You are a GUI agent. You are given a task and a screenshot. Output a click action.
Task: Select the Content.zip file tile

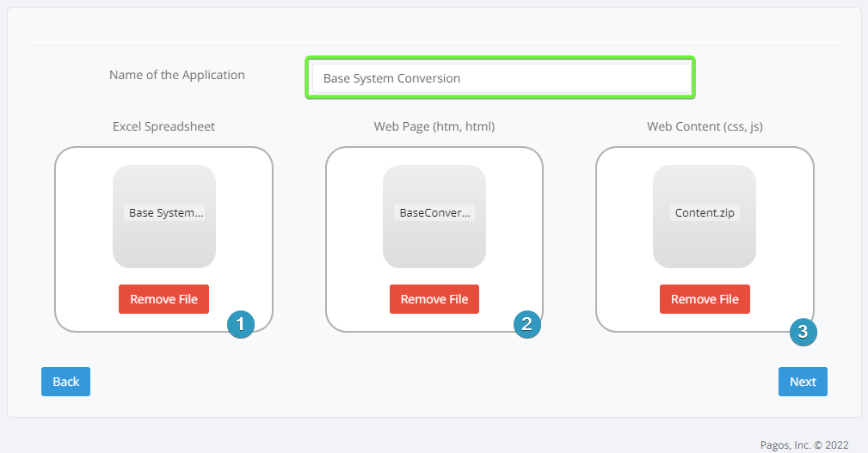[704, 216]
